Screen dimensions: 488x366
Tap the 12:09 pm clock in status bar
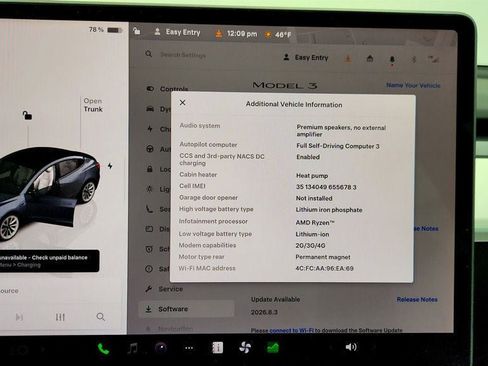click(x=242, y=34)
